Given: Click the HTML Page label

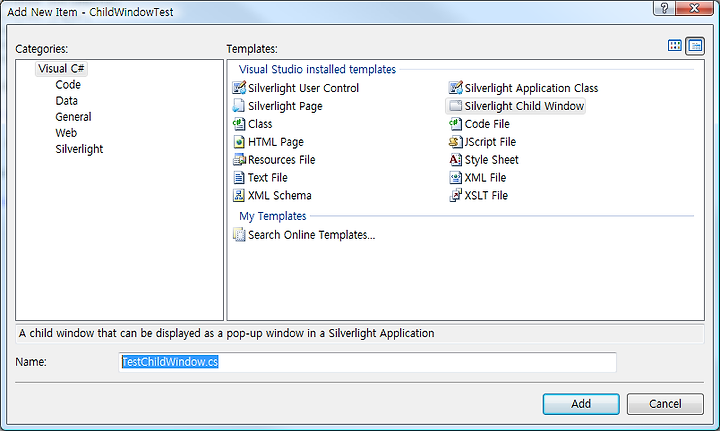Looking at the screenshot, I should click(276, 142).
